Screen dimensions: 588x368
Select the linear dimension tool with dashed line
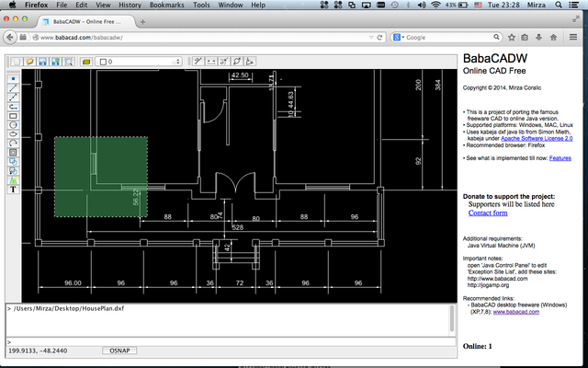pos(211,62)
